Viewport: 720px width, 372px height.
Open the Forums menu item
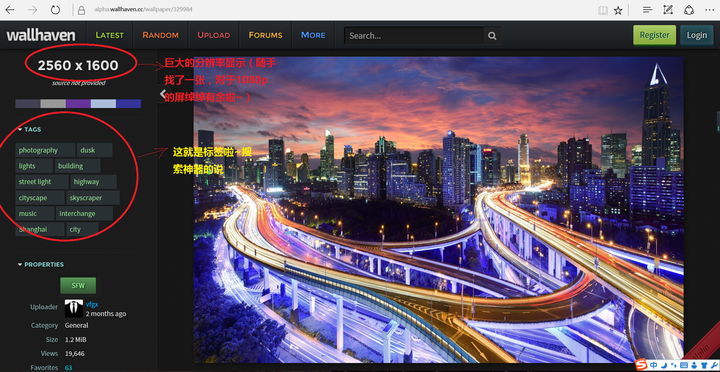click(265, 35)
